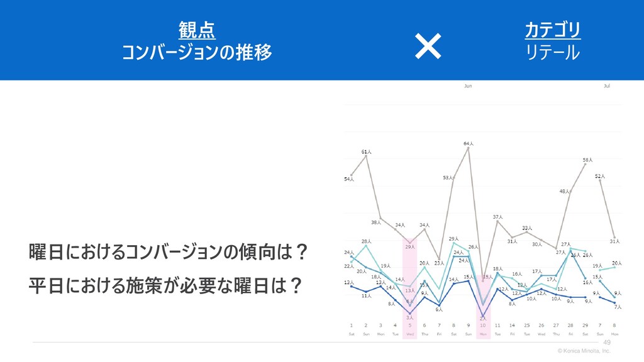Click the question 曜日におけるコンバージョンの傾向は？
Screen dimensions: 644x362
click(169, 251)
